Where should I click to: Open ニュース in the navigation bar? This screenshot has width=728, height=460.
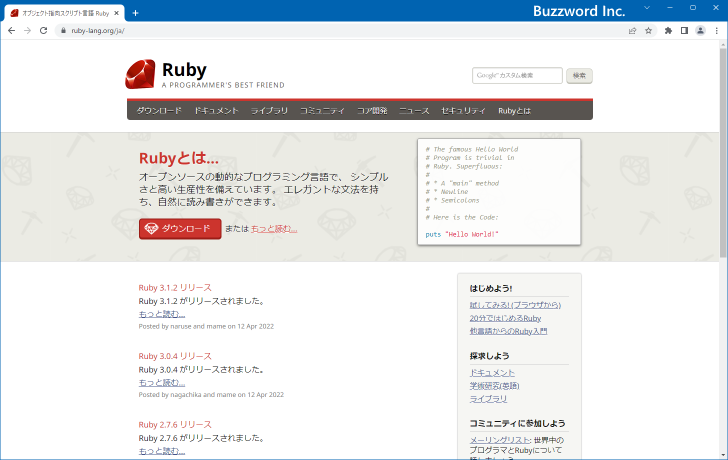[414, 110]
